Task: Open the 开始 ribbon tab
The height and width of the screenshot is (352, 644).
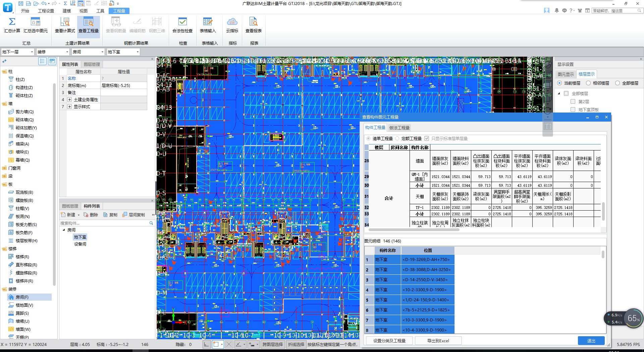Action: point(25,11)
